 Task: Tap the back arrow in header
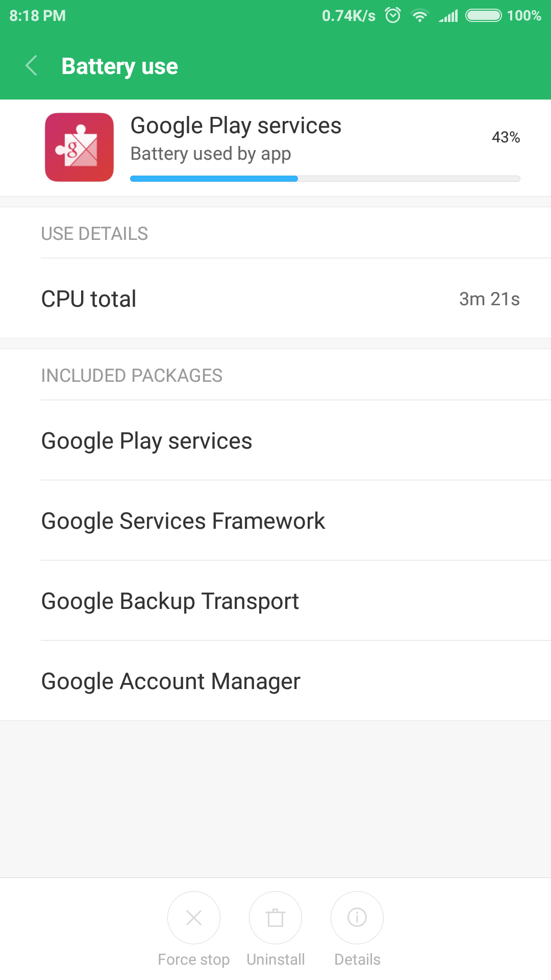pyautogui.click(x=32, y=66)
